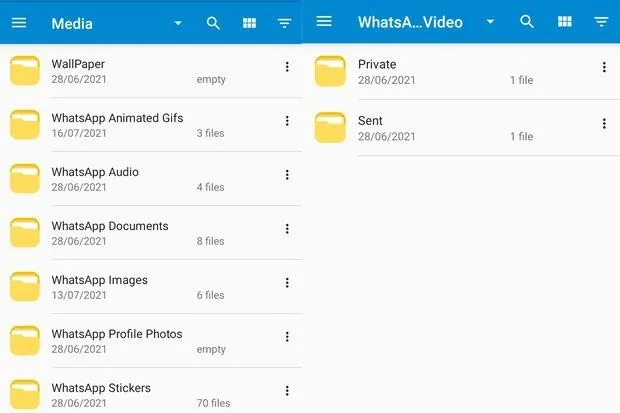Search inside the WhatsApp Video folder

(527, 22)
